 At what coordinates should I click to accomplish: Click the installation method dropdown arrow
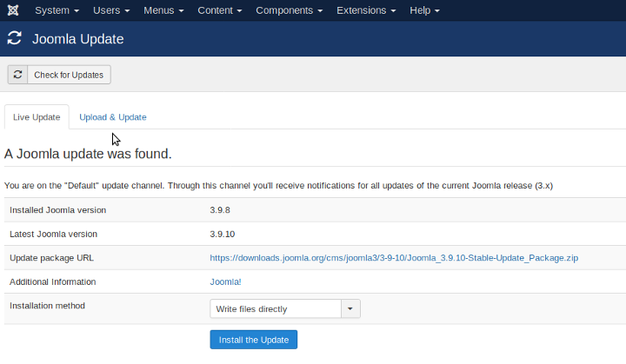tap(350, 309)
